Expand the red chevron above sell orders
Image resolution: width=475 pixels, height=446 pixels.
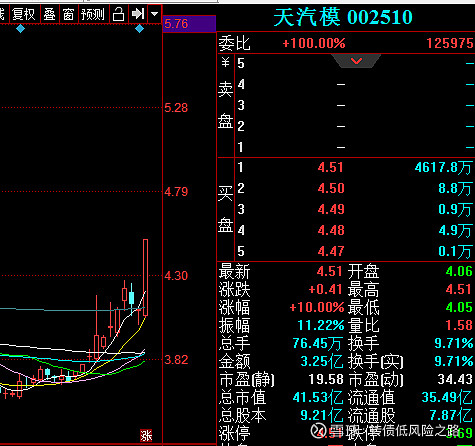pos(356,61)
